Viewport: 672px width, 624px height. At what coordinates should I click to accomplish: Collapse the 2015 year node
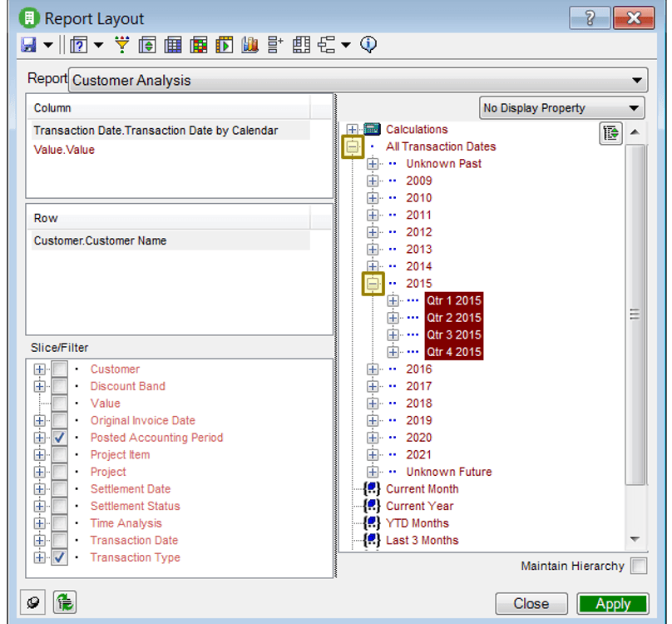click(373, 284)
